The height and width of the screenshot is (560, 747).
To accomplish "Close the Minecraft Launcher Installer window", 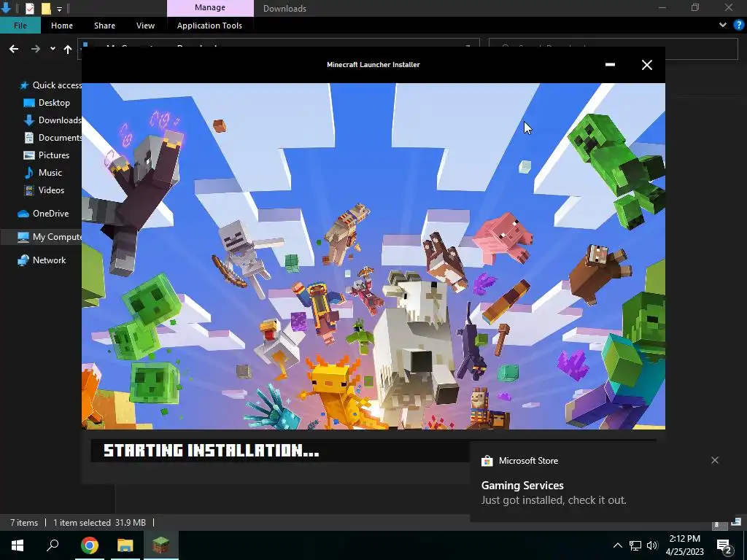I will (x=646, y=65).
